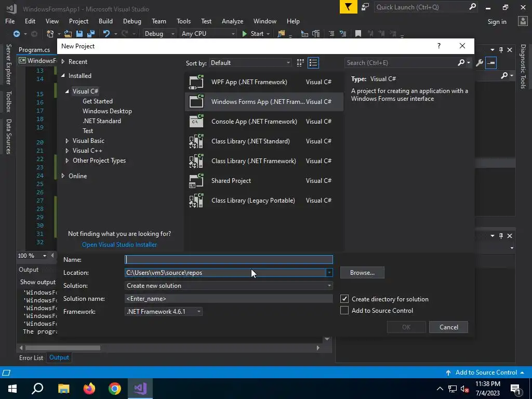532x399 pixels.
Task: Open the Tools menu
Action: [183, 21]
